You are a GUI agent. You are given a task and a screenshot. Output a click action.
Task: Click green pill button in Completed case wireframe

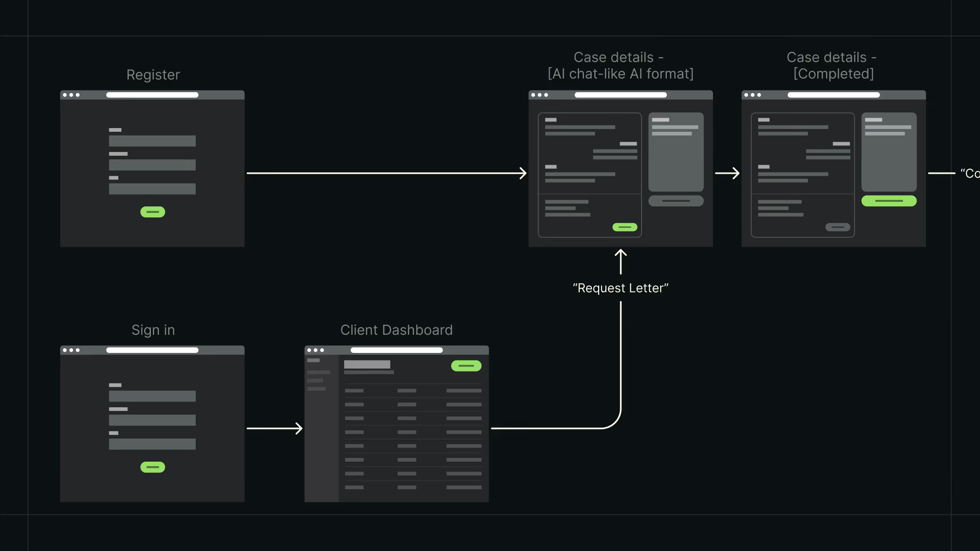[889, 201]
